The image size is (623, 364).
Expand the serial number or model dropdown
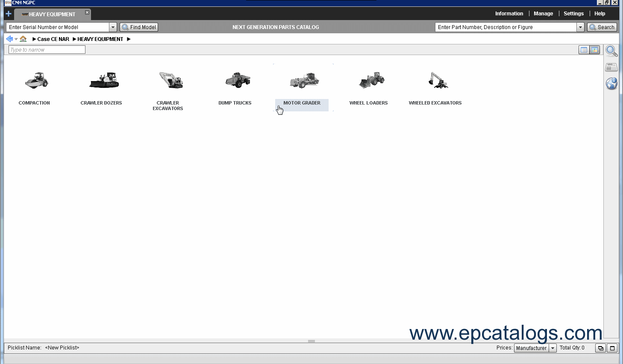click(113, 27)
